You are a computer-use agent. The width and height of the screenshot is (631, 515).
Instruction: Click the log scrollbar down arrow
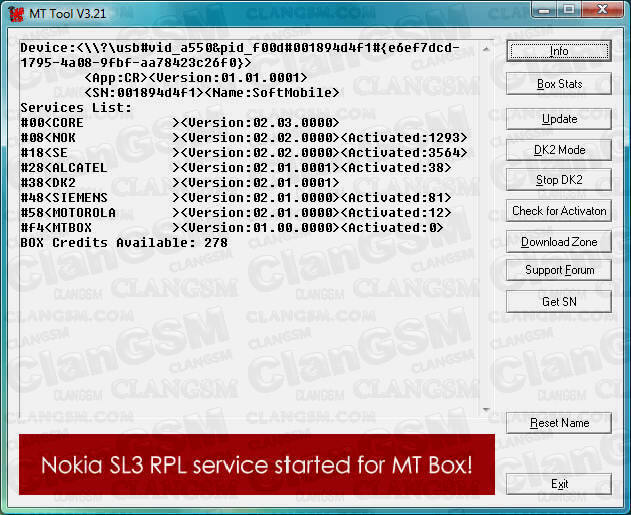click(x=486, y=410)
